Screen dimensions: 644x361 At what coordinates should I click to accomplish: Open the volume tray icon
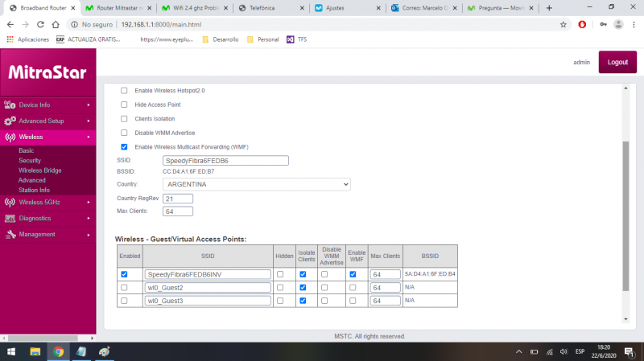(564, 351)
